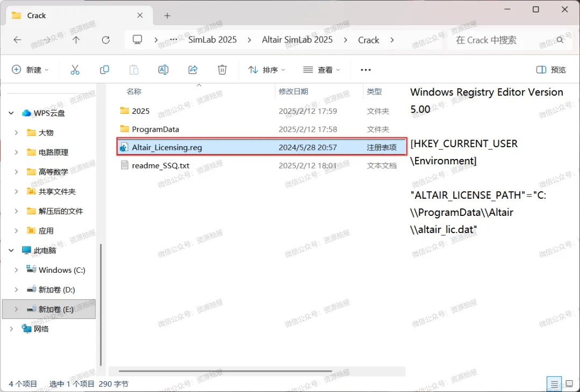The width and height of the screenshot is (580, 392).
Task: Go up one folder level
Action: [x=76, y=40]
